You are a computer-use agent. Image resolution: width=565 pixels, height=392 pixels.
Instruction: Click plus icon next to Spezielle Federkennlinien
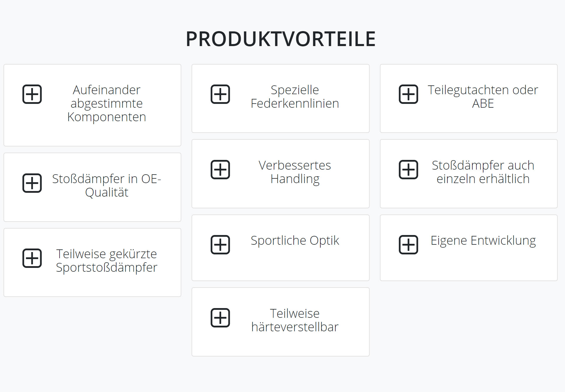[220, 94]
